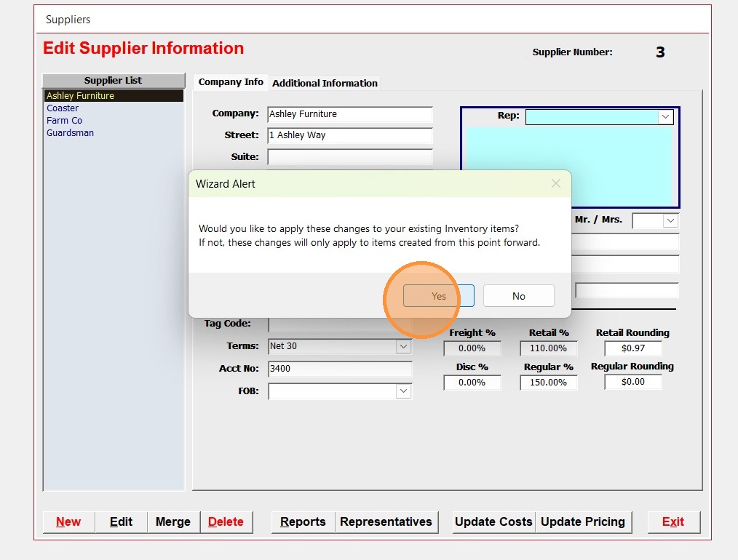Click into the Acct No field
Image resolution: width=738 pixels, height=560 pixels.
[x=339, y=369]
